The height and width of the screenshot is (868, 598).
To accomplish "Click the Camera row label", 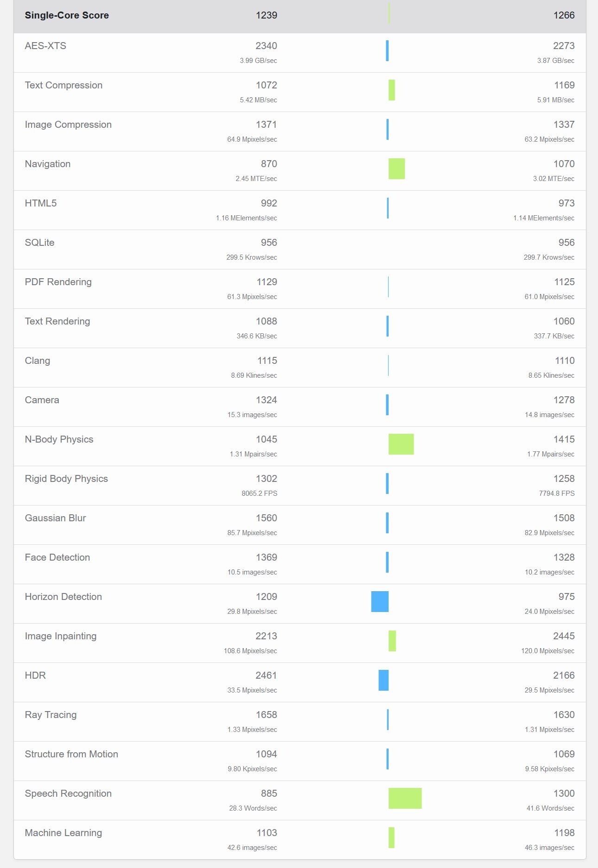I will [42, 400].
